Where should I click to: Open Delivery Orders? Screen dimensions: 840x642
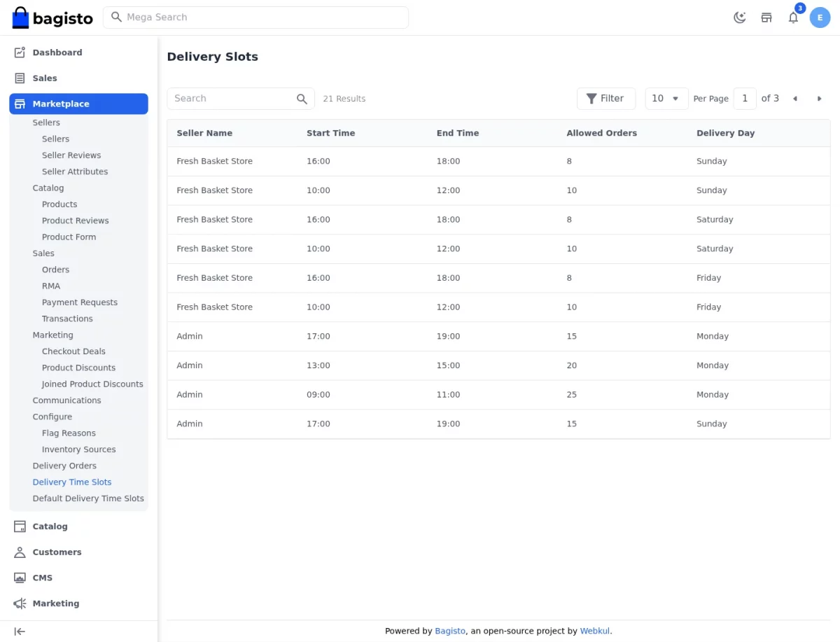click(64, 466)
